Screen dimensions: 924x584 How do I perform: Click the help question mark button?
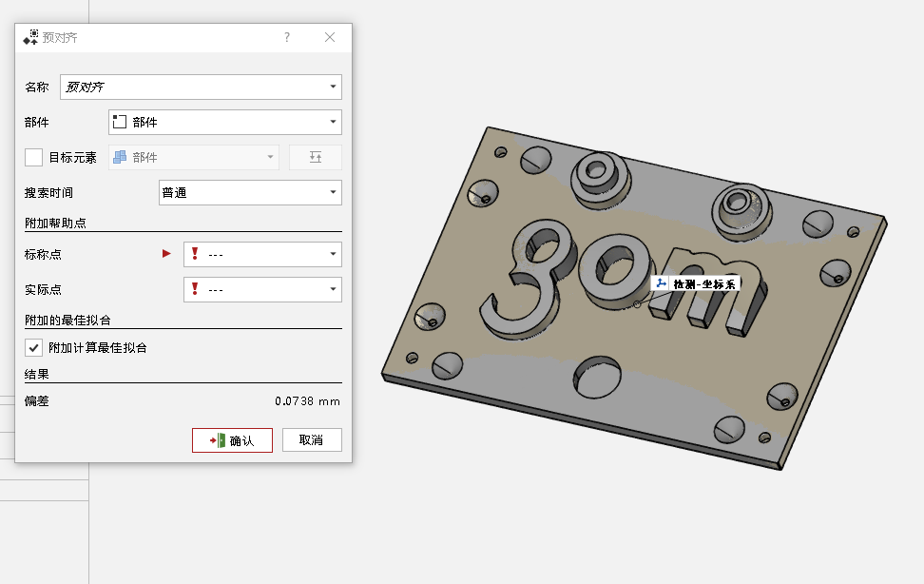click(287, 37)
